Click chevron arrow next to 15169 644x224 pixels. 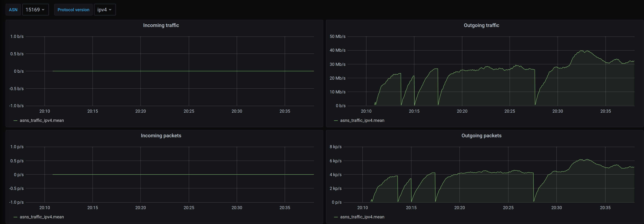[43, 10]
